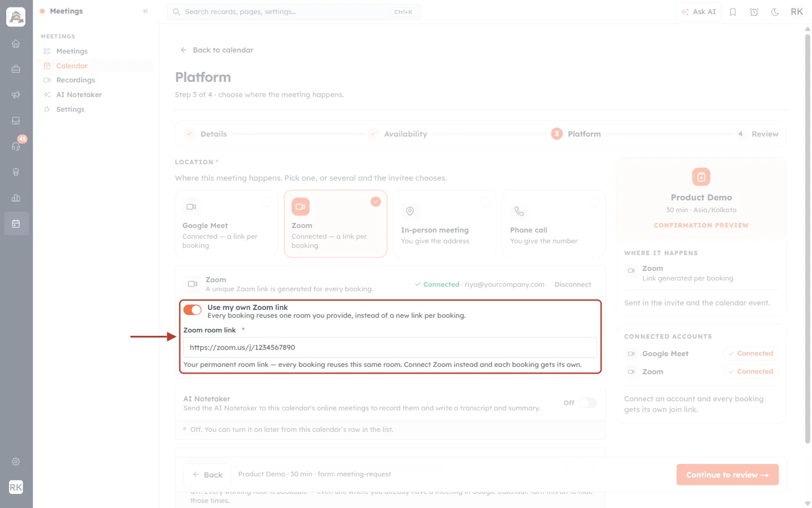The width and height of the screenshot is (812, 508).
Task: Open the bar chart icon in left rail
Action: [x=16, y=198]
